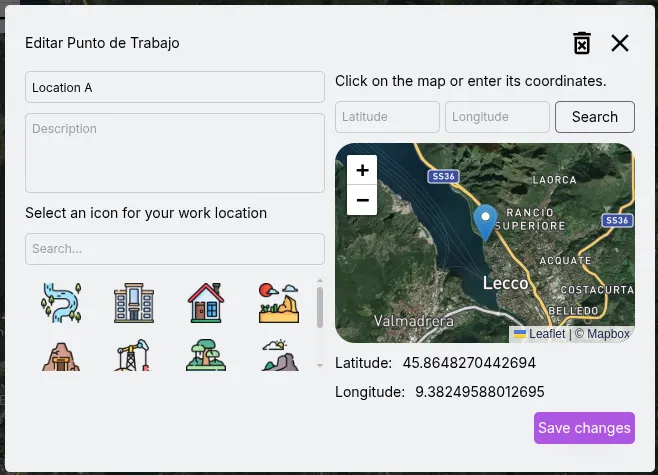Click the blue location marker pin
658x475 pixels.
[x=486, y=222]
